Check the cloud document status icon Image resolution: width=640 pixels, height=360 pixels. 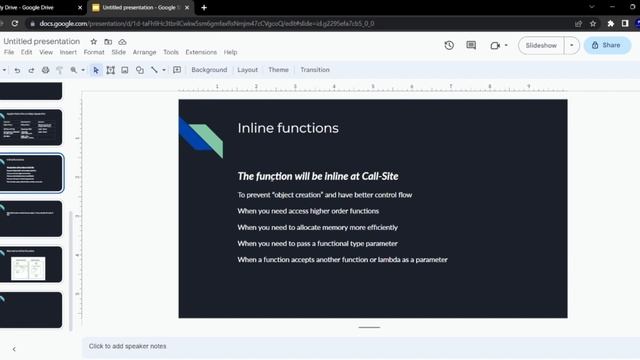(122, 42)
